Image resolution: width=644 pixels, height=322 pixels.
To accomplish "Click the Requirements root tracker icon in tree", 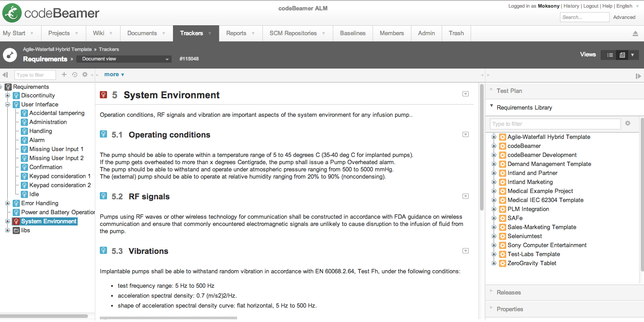I will [x=8, y=87].
